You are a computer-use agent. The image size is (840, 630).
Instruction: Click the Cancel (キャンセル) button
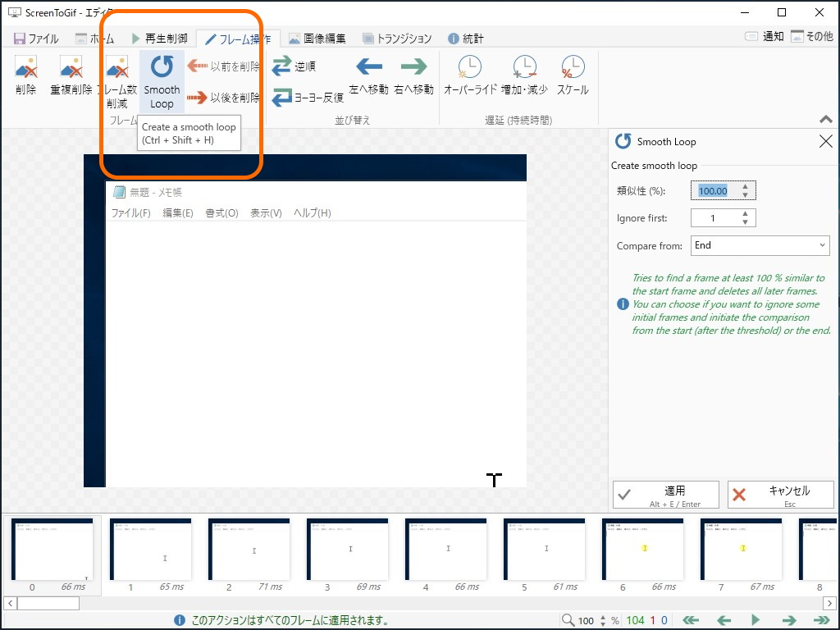781,495
